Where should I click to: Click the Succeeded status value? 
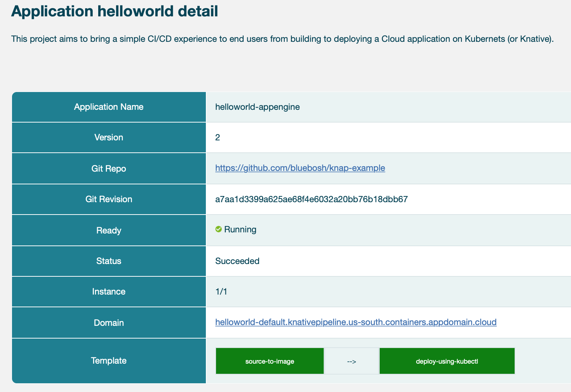click(x=237, y=261)
